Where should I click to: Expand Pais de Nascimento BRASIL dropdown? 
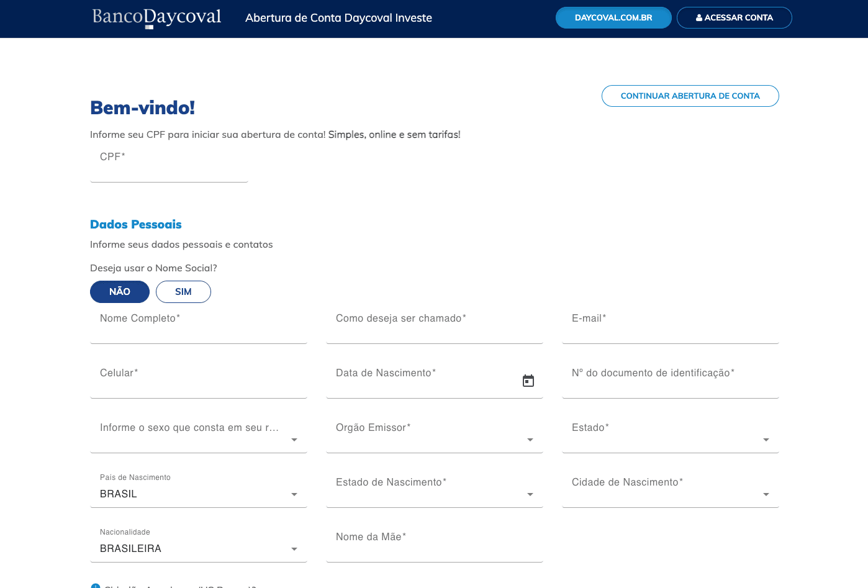(x=199, y=494)
